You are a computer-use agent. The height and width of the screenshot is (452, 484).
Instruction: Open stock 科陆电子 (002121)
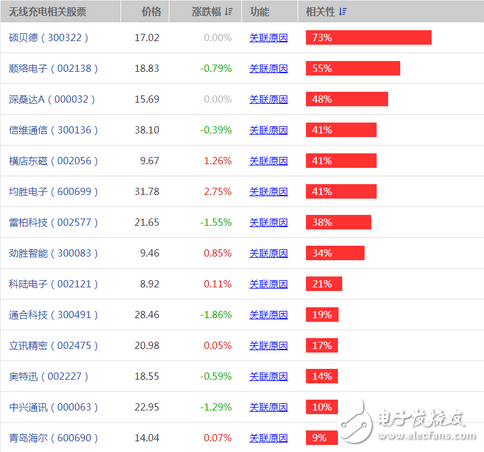click(53, 284)
